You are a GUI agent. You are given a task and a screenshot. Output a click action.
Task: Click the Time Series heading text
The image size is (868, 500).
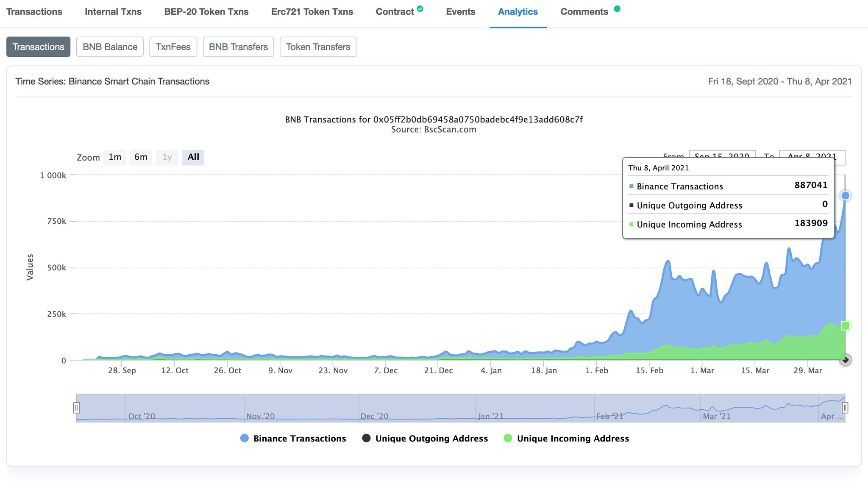(x=112, y=81)
